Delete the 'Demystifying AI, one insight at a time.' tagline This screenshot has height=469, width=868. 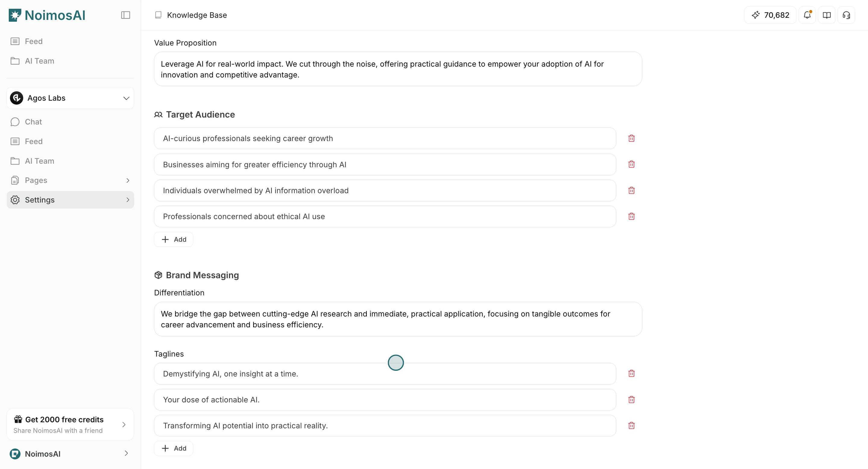631,373
